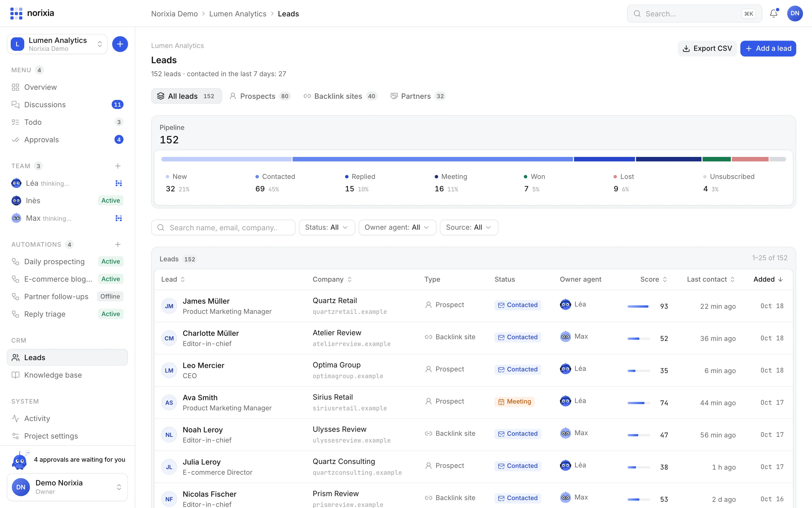Image resolution: width=812 pixels, height=508 pixels.
Task: Click the global Search field in top bar
Action: coord(694,14)
